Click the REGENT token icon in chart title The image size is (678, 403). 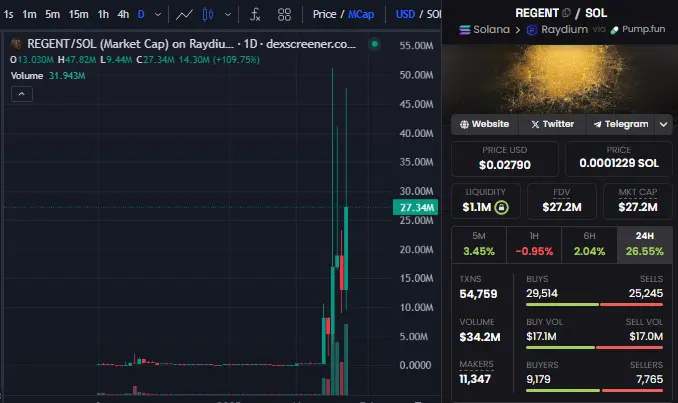[x=16, y=44]
